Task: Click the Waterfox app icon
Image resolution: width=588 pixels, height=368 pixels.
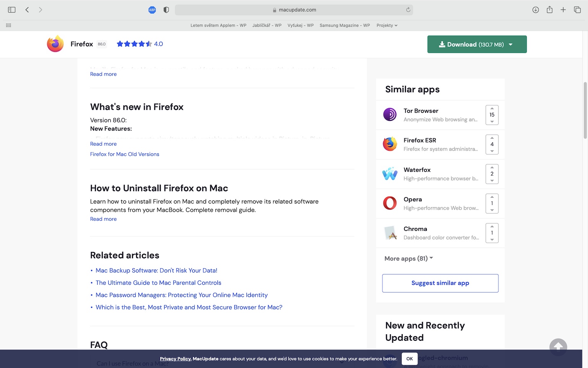Action: coord(390,174)
